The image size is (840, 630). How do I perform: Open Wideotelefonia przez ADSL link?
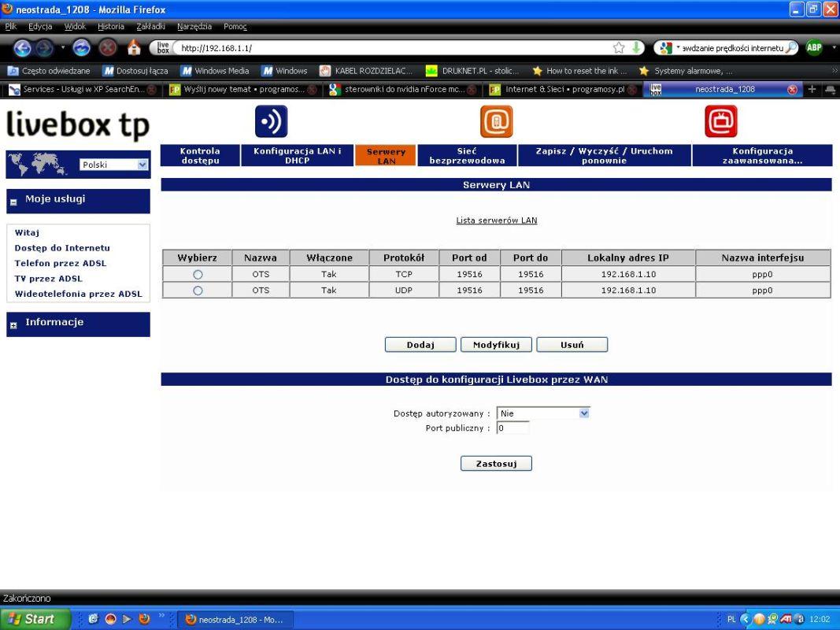point(78,294)
